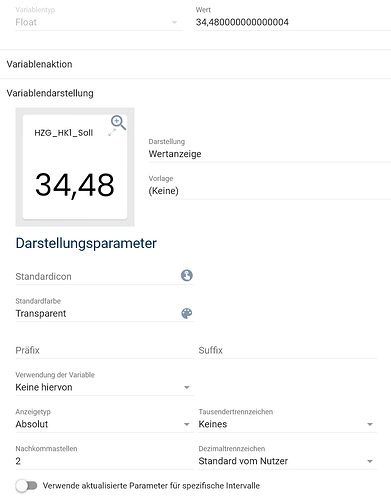This screenshot has width=391, height=500.
Task: Toggle 'Verwende aktualisierte Parameter für spezifische Intervalle' switch
Action: [27, 486]
